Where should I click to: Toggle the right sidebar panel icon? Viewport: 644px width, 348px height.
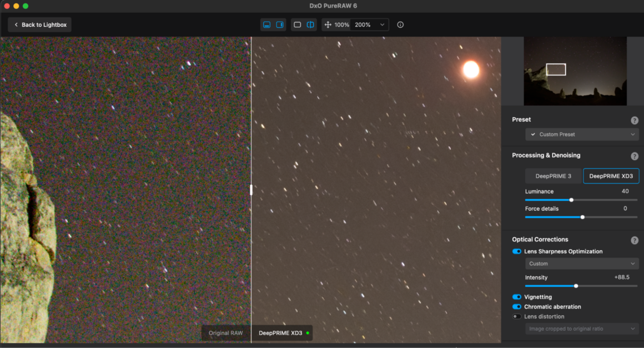(280, 25)
